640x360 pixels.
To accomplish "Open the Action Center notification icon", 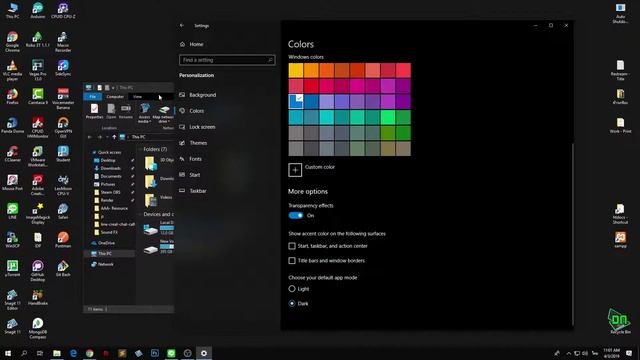I will pyautogui.click(x=629, y=353).
